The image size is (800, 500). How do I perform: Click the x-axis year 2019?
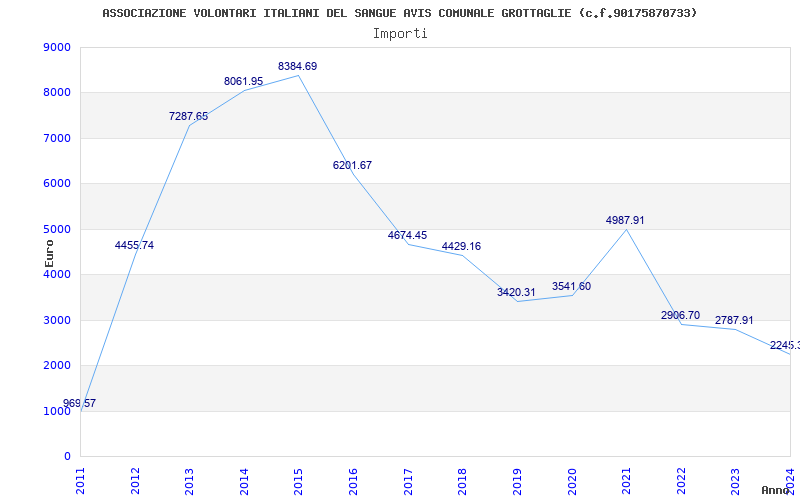click(517, 481)
